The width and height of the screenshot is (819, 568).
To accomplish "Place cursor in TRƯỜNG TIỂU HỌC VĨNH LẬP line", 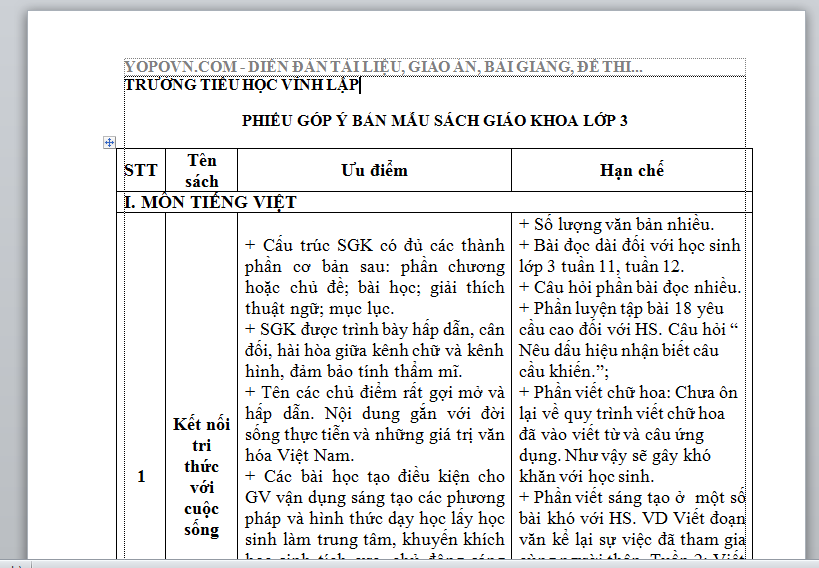I will click(x=242, y=85).
